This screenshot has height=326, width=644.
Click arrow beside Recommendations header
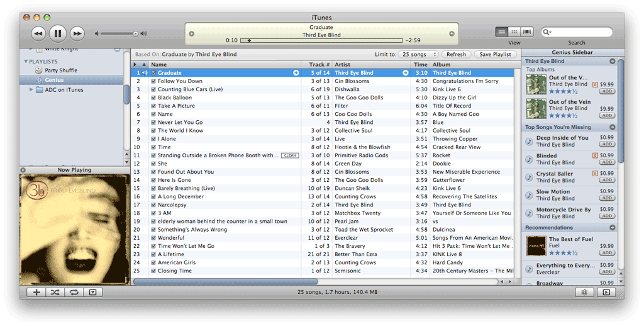point(613,228)
